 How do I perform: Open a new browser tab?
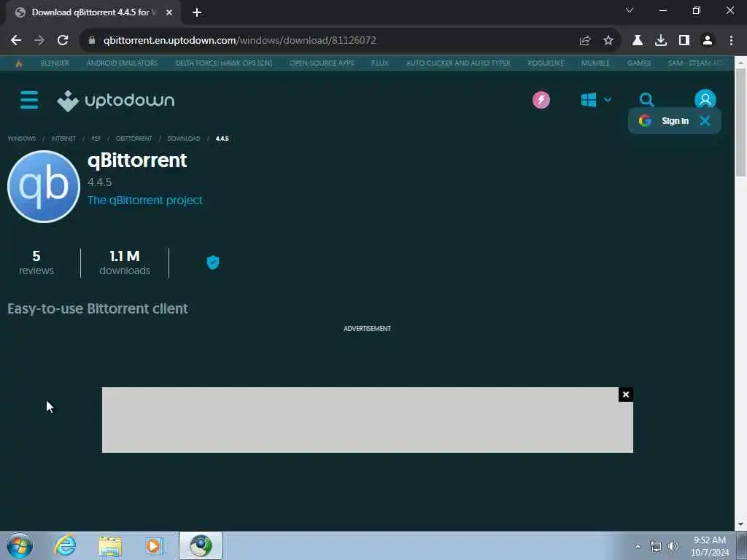[x=197, y=12]
